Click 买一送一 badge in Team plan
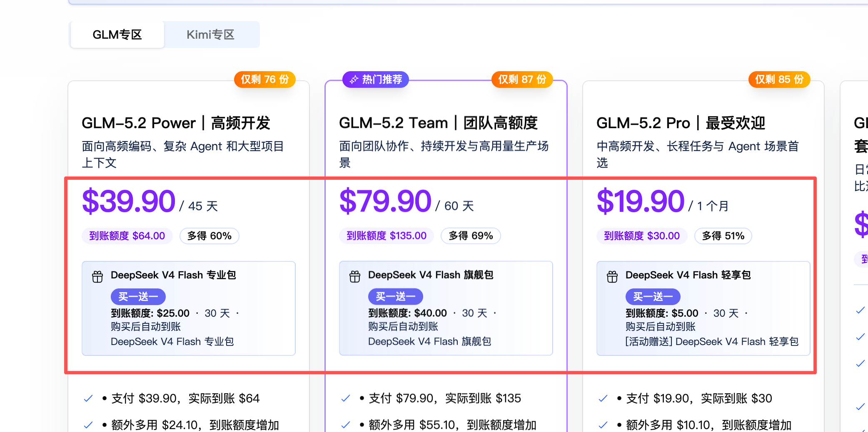Viewport: 868px width, 432px height. (x=396, y=297)
